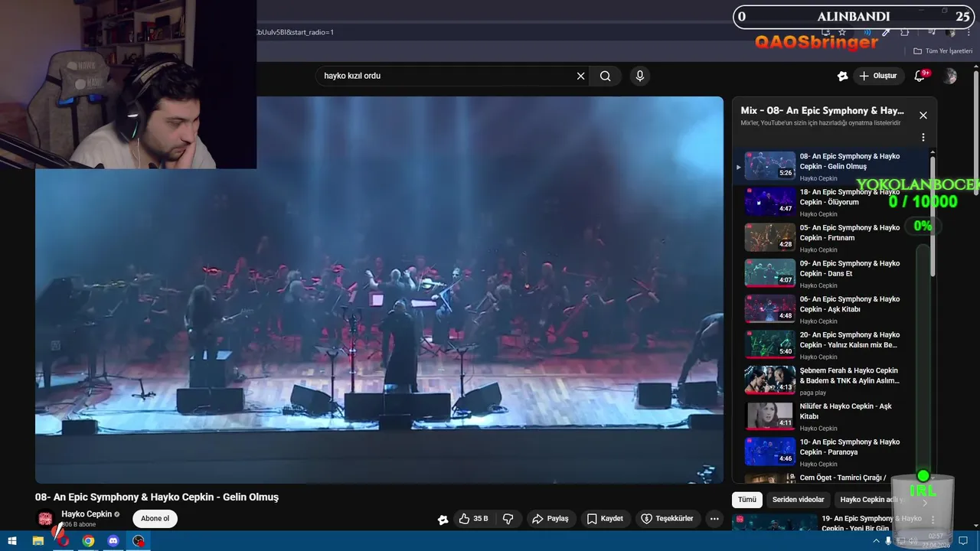Screen dimensions: 980x551
Task: Open the YouTube account avatar menu
Action: [x=950, y=76]
